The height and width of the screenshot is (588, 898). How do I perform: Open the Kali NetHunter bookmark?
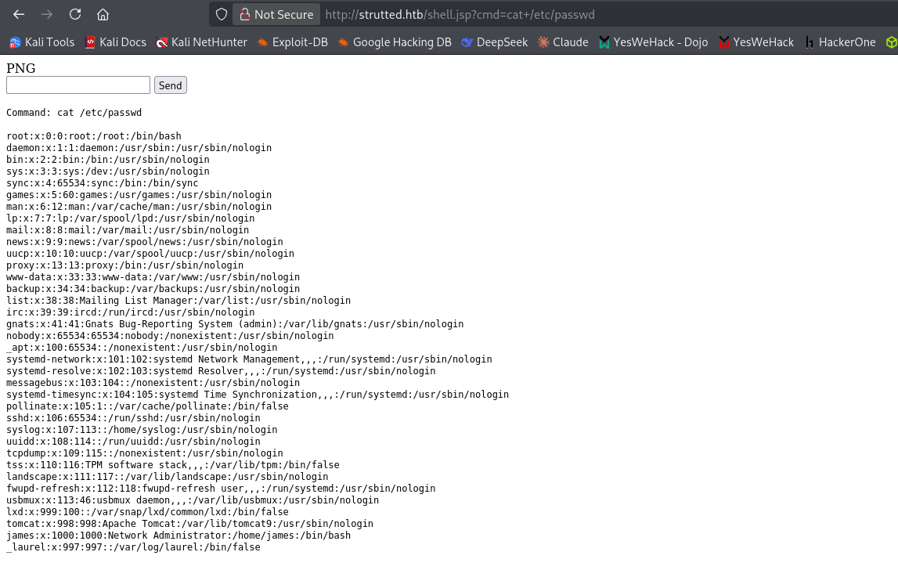[201, 42]
